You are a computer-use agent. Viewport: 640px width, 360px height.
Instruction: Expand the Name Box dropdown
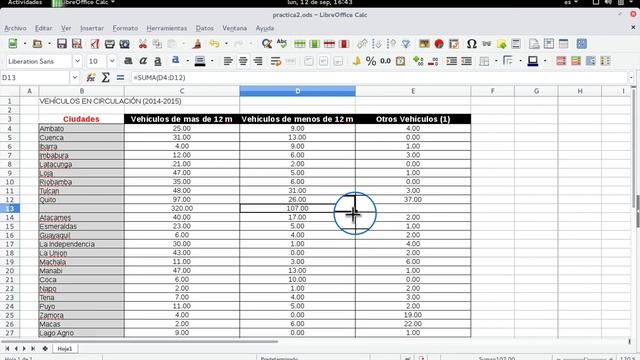tap(74, 78)
